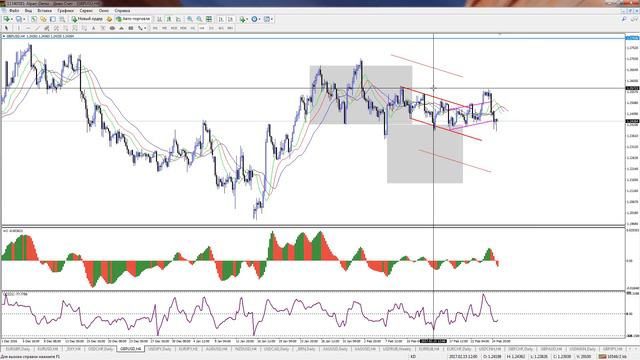Open the Графики menu

(x=65, y=11)
